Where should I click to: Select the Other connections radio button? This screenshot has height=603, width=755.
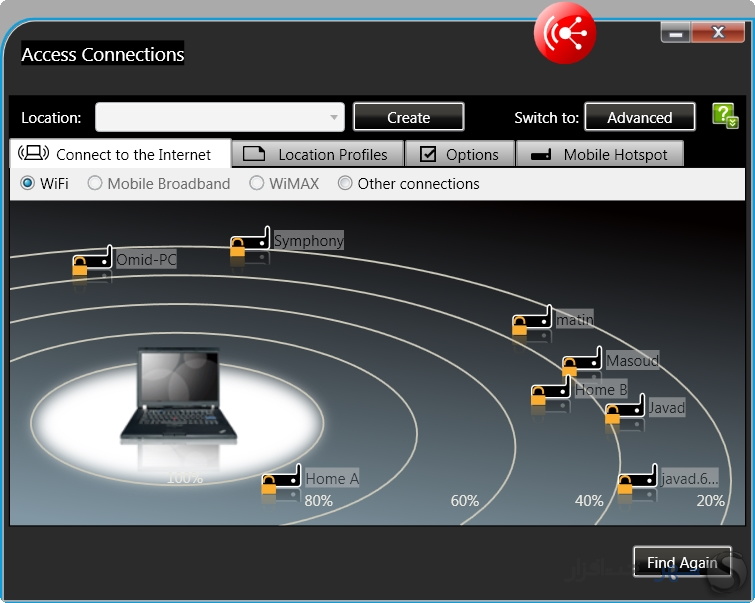click(x=345, y=183)
